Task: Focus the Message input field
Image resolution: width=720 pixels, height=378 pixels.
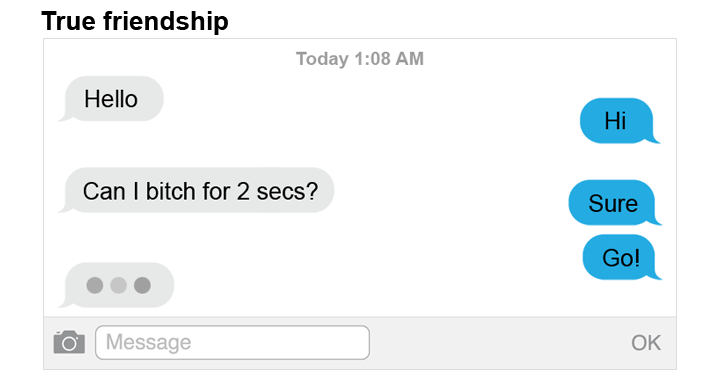Action: (x=232, y=343)
